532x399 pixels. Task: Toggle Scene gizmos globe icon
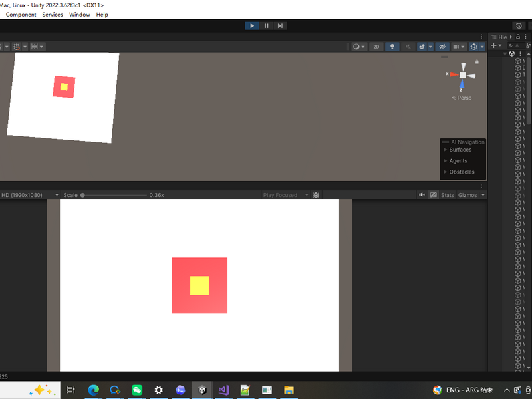click(473, 47)
